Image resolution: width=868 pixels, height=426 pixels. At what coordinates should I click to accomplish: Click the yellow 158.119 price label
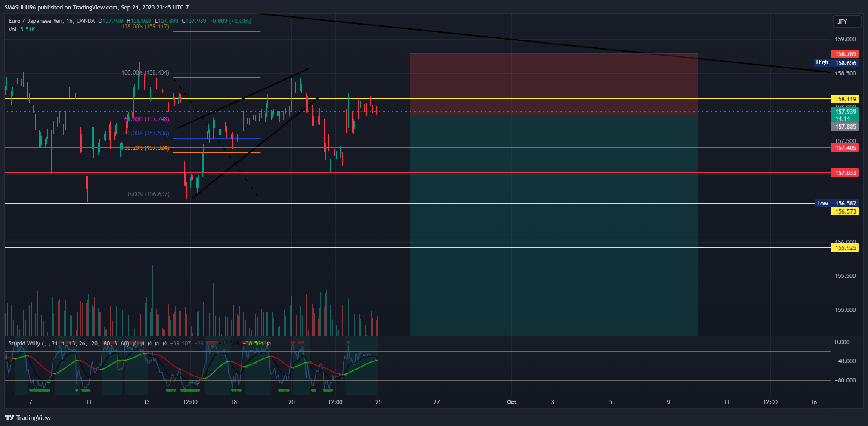point(845,99)
